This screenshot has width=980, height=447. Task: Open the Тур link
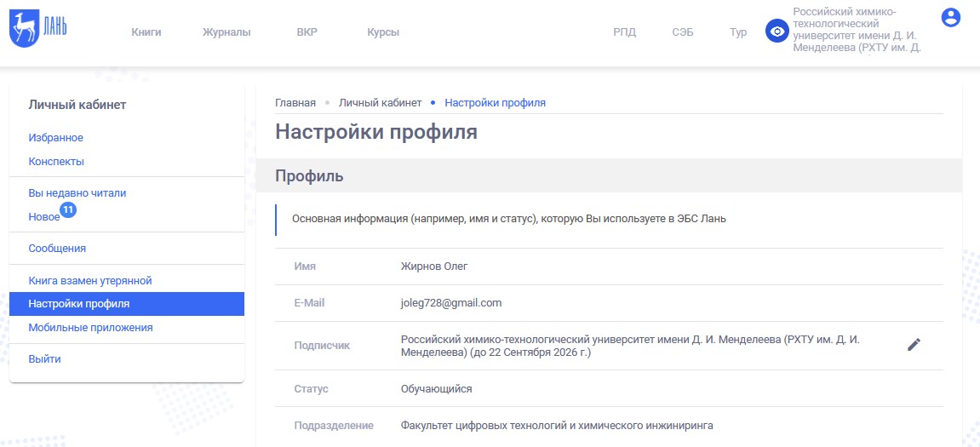[738, 32]
